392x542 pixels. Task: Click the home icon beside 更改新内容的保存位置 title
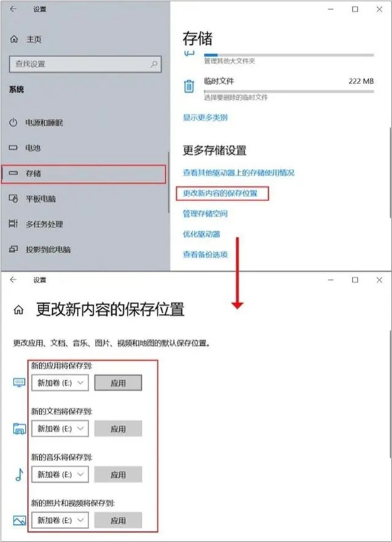19,310
